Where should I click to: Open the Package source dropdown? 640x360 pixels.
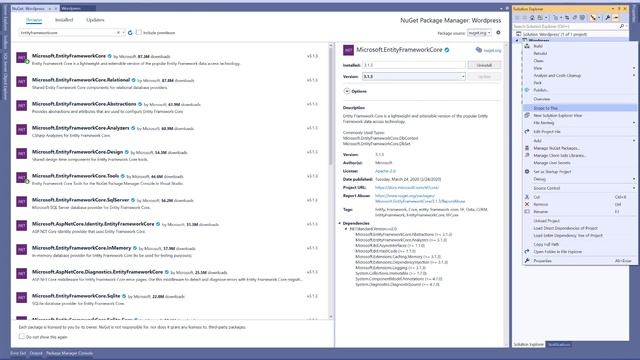tap(480, 33)
